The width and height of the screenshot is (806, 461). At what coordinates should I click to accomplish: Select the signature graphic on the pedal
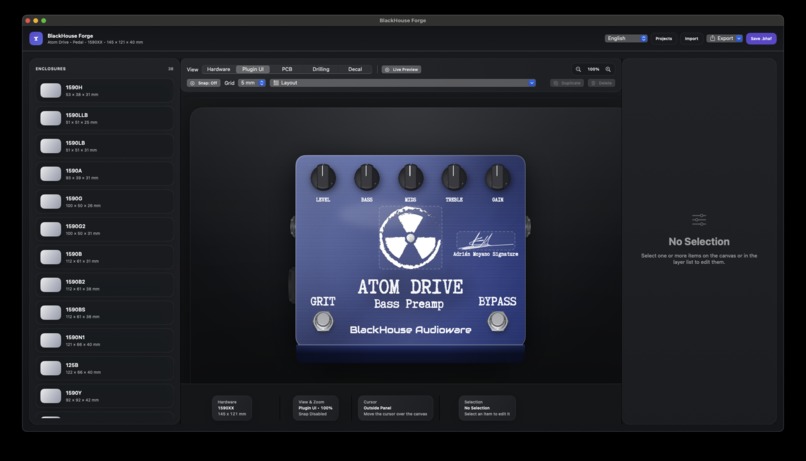pyautogui.click(x=486, y=241)
